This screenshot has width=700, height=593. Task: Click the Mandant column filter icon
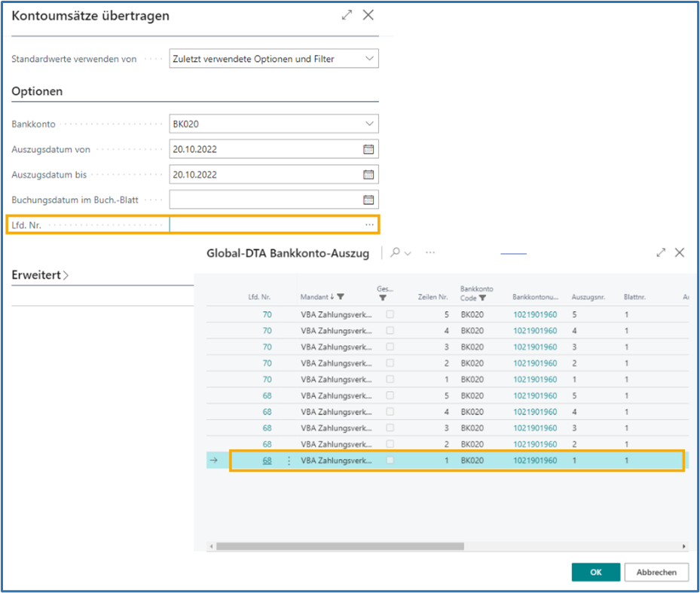coord(341,297)
